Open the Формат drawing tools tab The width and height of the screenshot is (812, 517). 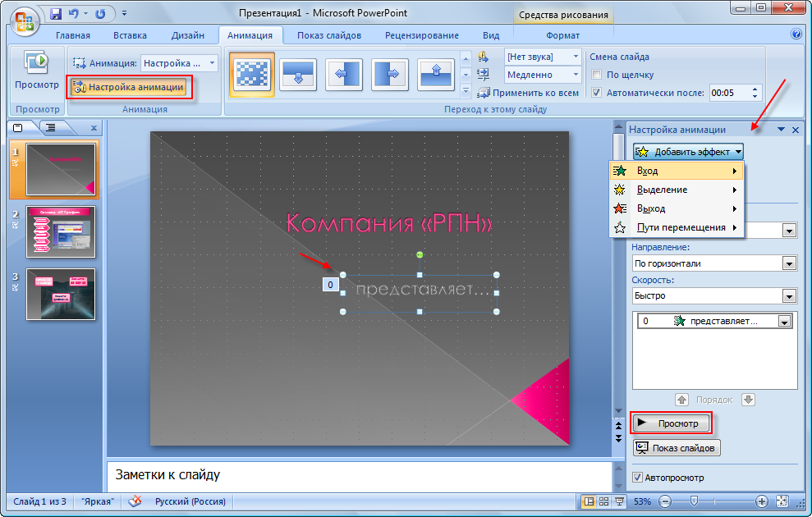click(563, 35)
